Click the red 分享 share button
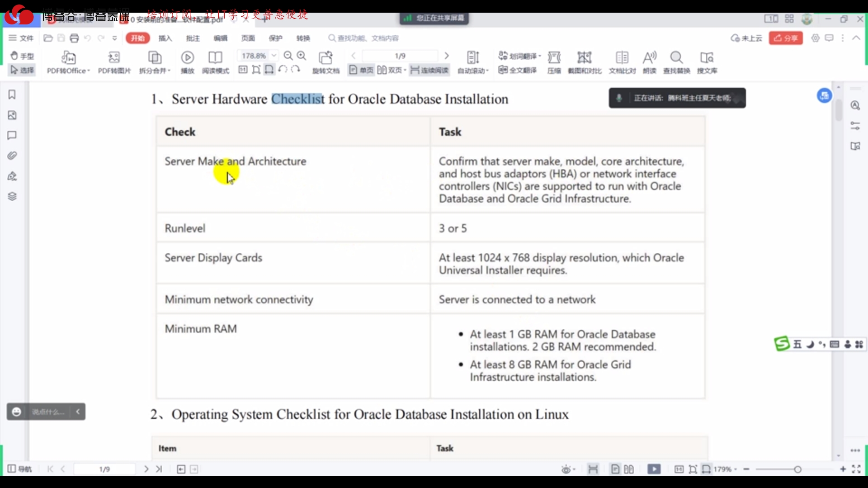This screenshot has width=868, height=488. pyautogui.click(x=786, y=38)
